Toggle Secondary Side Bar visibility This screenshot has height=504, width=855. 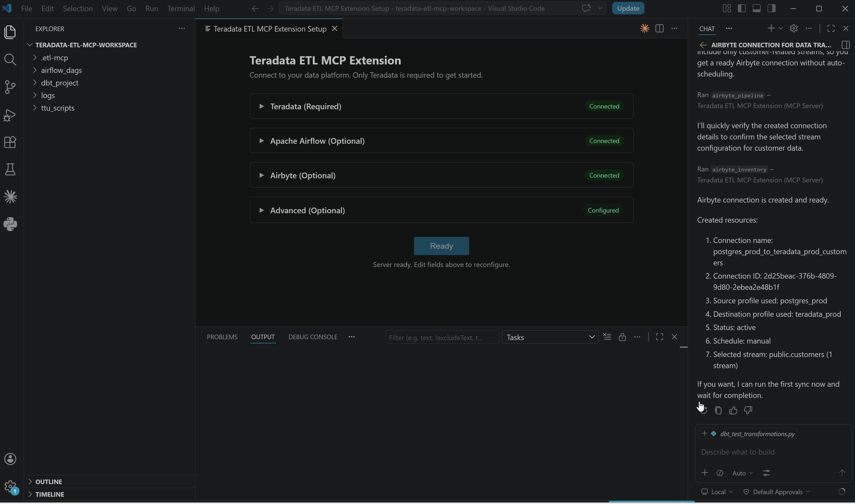click(771, 8)
